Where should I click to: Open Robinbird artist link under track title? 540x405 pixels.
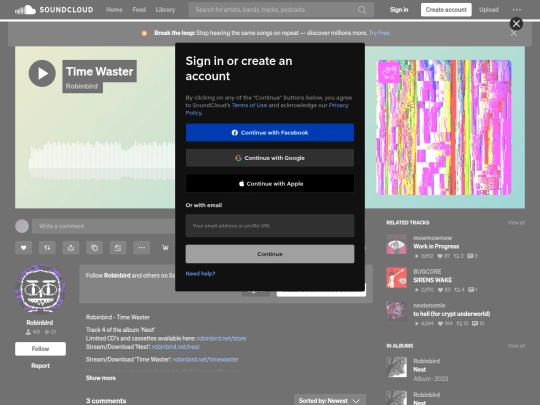pos(82,86)
